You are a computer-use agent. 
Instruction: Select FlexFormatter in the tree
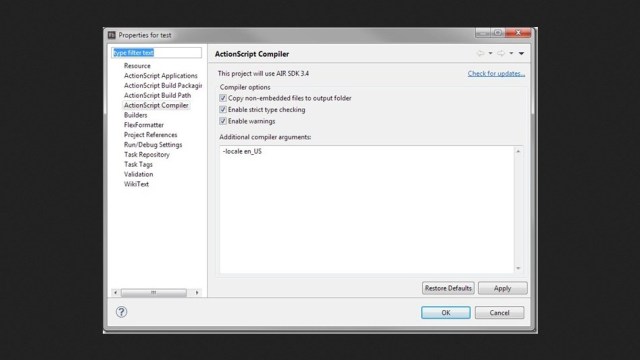[144, 125]
